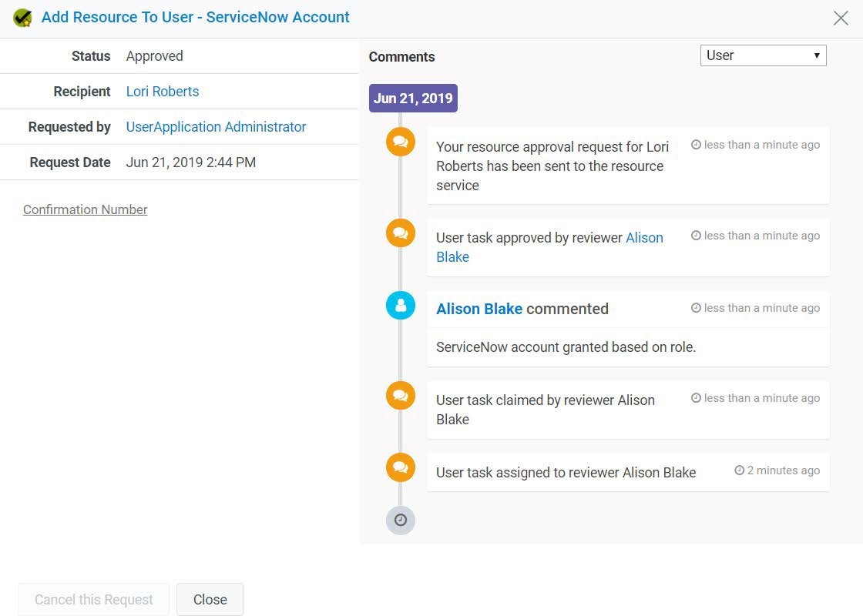Click the '2 minutes ago' timestamp
Screen dimensions: 863x616
point(783,470)
